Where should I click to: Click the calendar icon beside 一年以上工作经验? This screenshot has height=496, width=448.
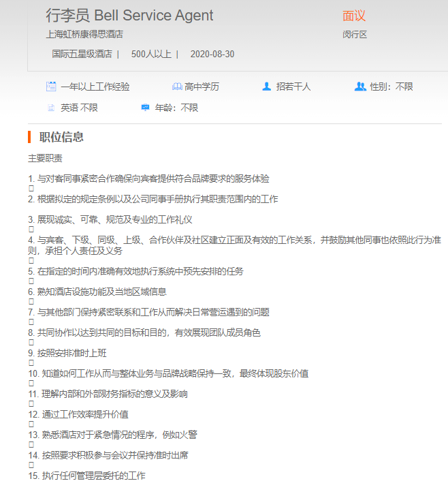tap(51, 87)
